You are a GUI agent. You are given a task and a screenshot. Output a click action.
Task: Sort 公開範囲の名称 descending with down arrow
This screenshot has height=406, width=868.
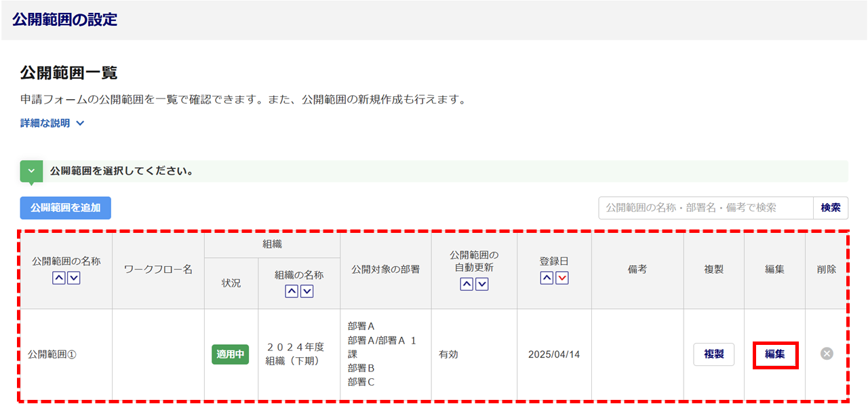tap(74, 278)
